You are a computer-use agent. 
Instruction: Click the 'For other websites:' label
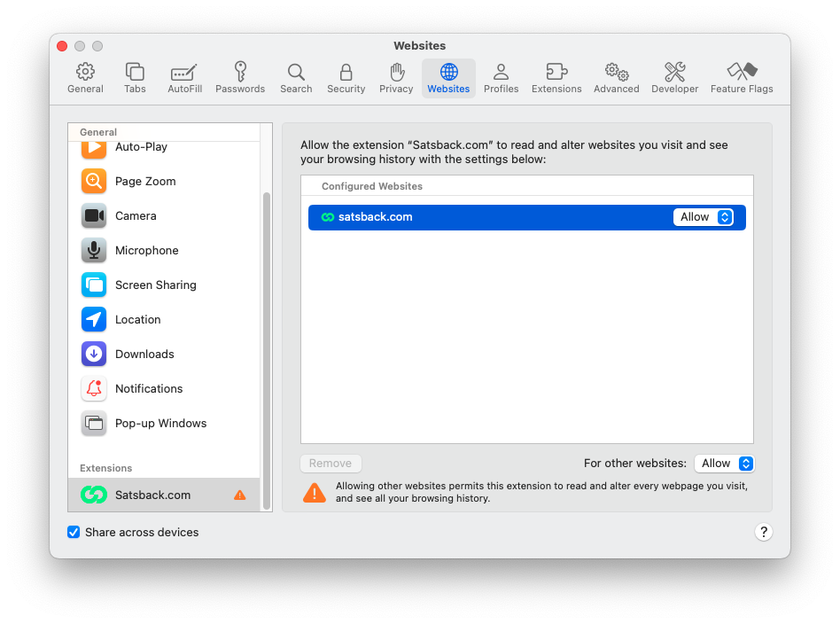(634, 464)
